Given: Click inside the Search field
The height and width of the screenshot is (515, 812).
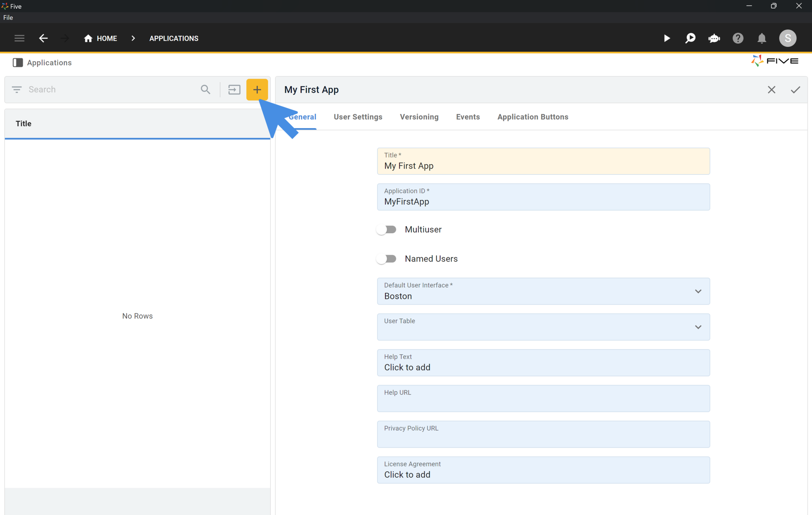Looking at the screenshot, I should [x=99, y=89].
